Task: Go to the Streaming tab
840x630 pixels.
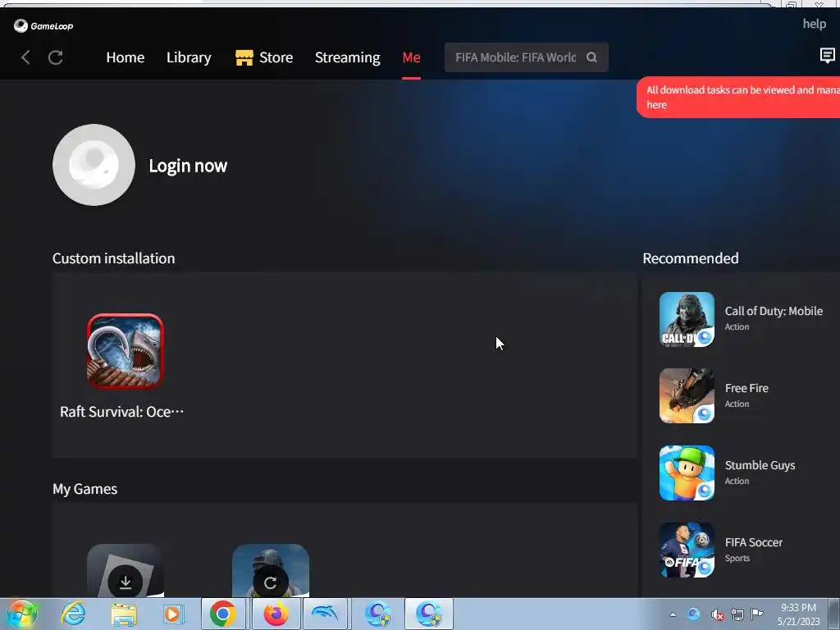Action: pos(347,57)
